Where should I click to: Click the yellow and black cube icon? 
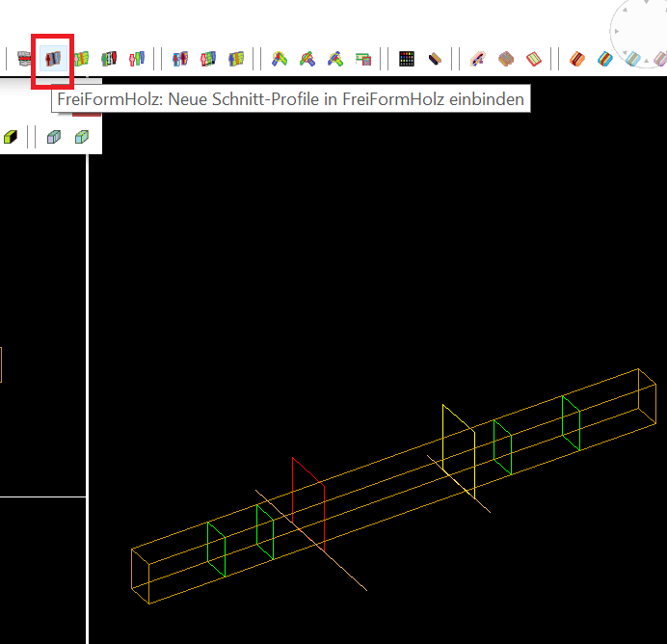[11, 137]
